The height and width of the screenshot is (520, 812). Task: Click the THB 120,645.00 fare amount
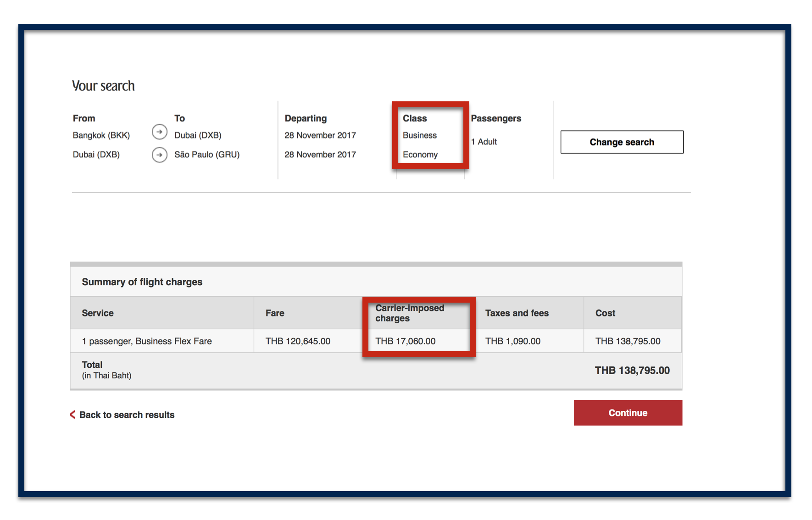point(298,341)
